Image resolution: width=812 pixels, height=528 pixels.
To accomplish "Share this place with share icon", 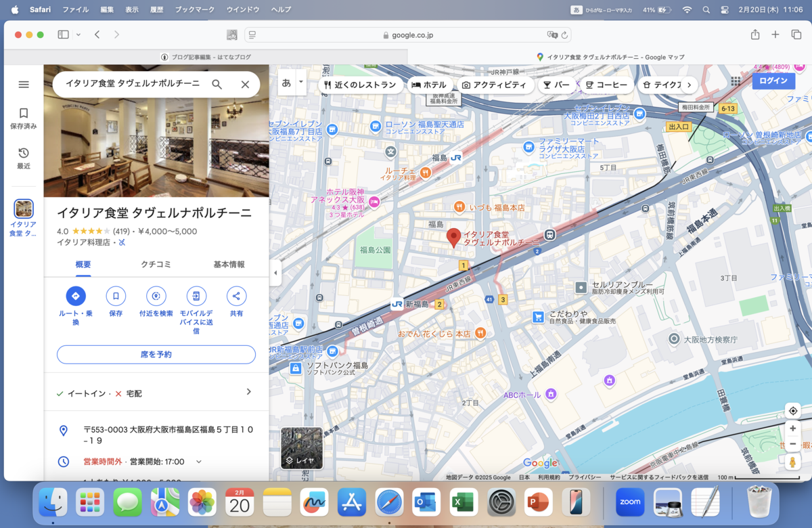I will 236,296.
